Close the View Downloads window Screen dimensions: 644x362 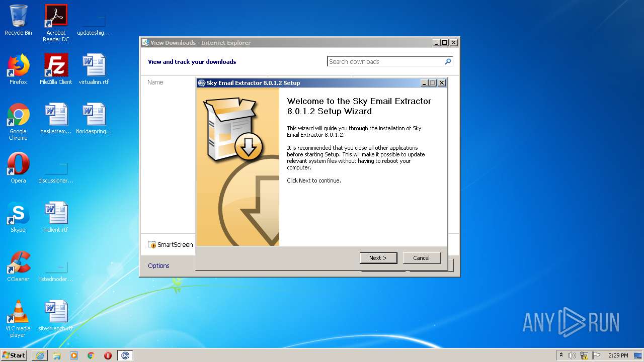click(453, 43)
